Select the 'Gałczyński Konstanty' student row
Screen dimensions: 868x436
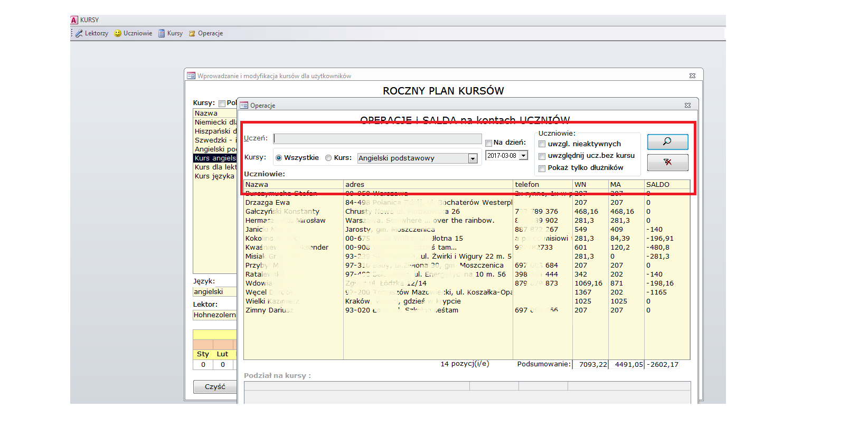coord(467,212)
